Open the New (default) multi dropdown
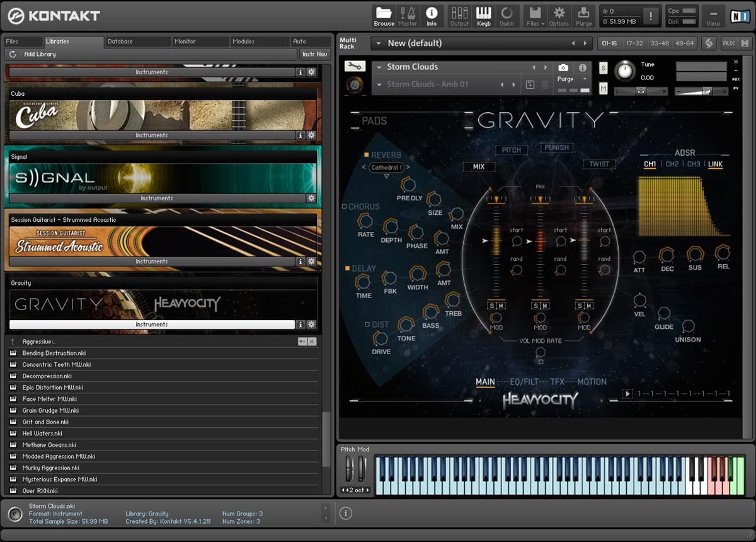Image resolution: width=756 pixels, height=542 pixels. pos(378,43)
